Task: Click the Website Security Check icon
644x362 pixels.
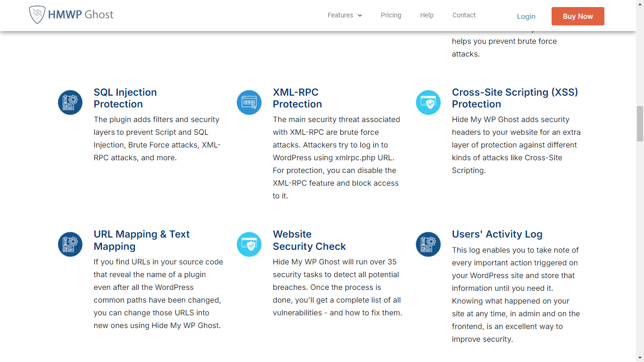Action: (249, 244)
